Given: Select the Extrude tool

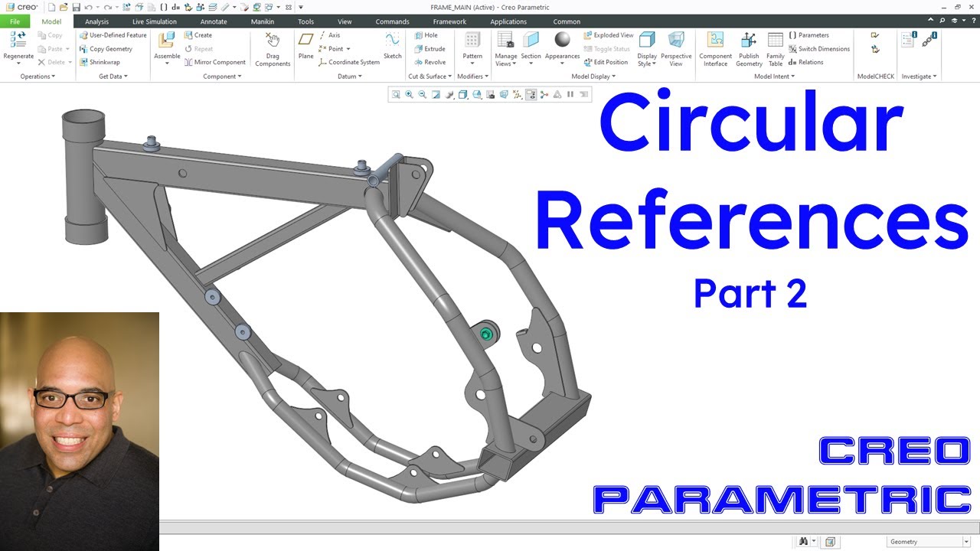Looking at the screenshot, I should (430, 49).
